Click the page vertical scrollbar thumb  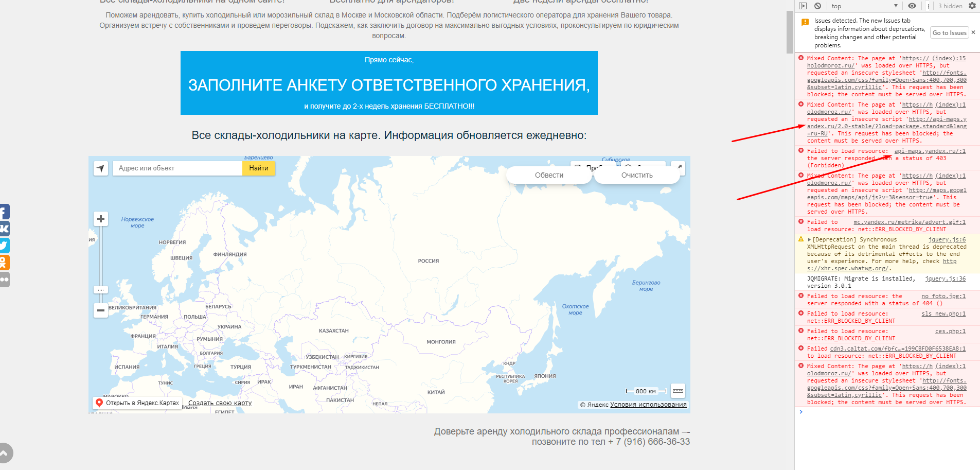coord(790,32)
